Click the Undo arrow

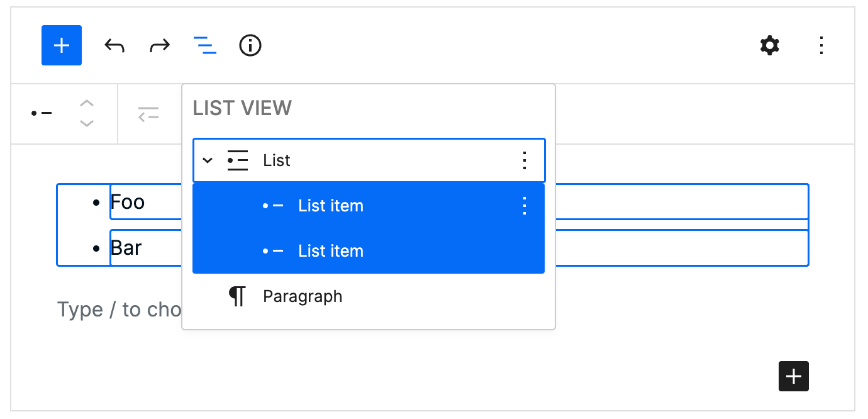tap(114, 45)
